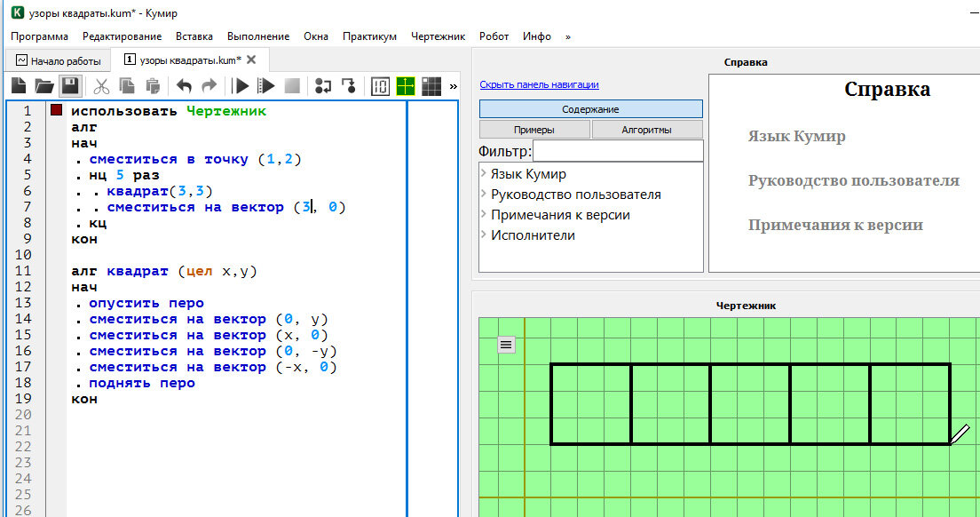Open the Инфо menu
The width and height of the screenshot is (980, 517).
click(x=537, y=36)
